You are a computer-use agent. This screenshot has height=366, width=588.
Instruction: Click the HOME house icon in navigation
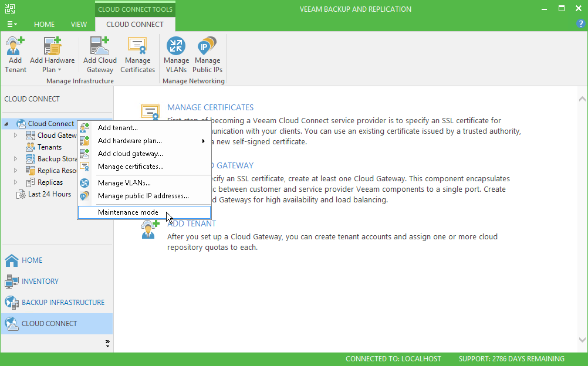tap(12, 260)
